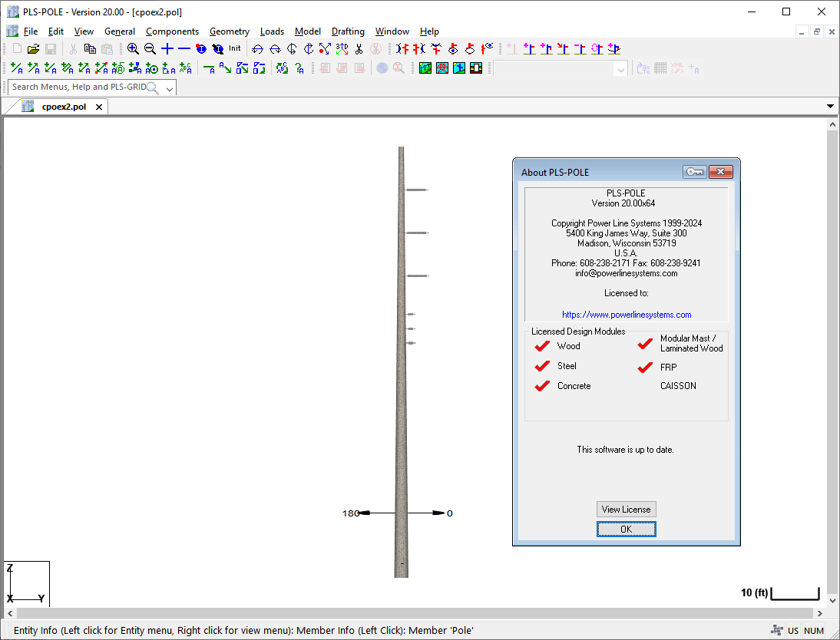Open the powerlinesystems.com link
Viewport: 840px width, 640px height.
627,315
